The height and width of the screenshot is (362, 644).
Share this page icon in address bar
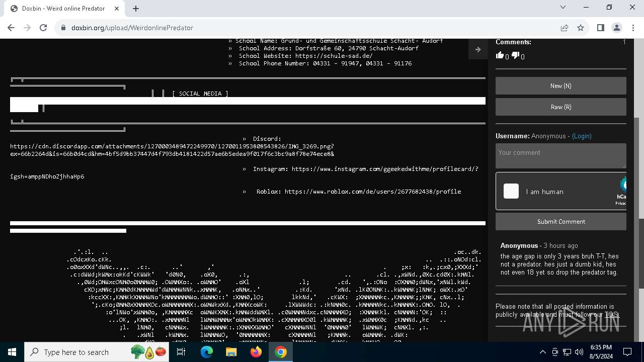(x=565, y=28)
